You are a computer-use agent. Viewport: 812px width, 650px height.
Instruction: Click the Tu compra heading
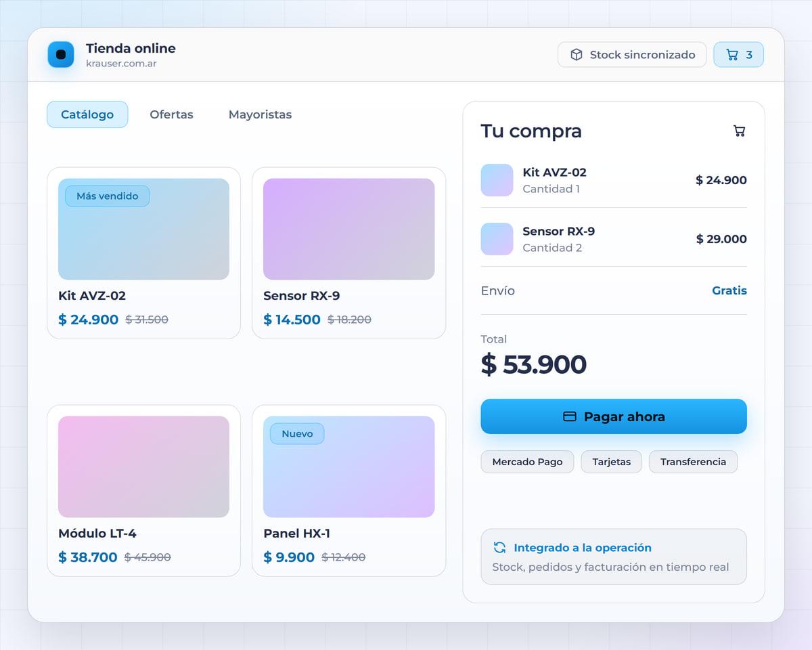[x=531, y=131]
